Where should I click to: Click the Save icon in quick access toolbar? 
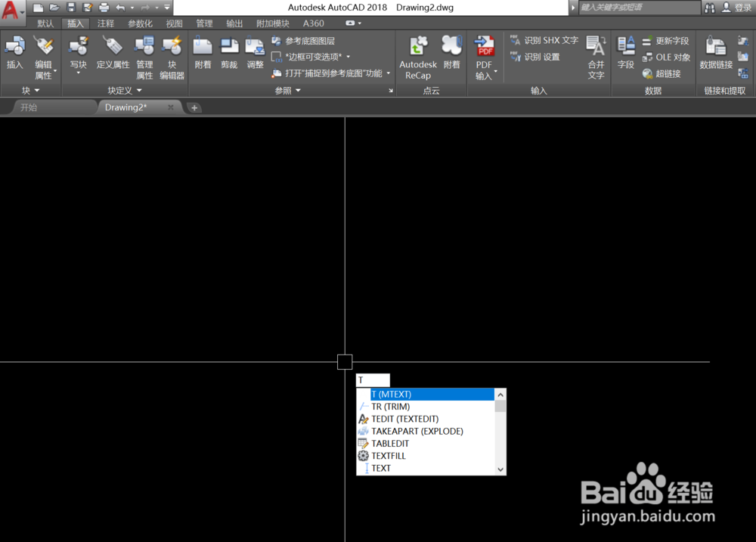[71, 8]
